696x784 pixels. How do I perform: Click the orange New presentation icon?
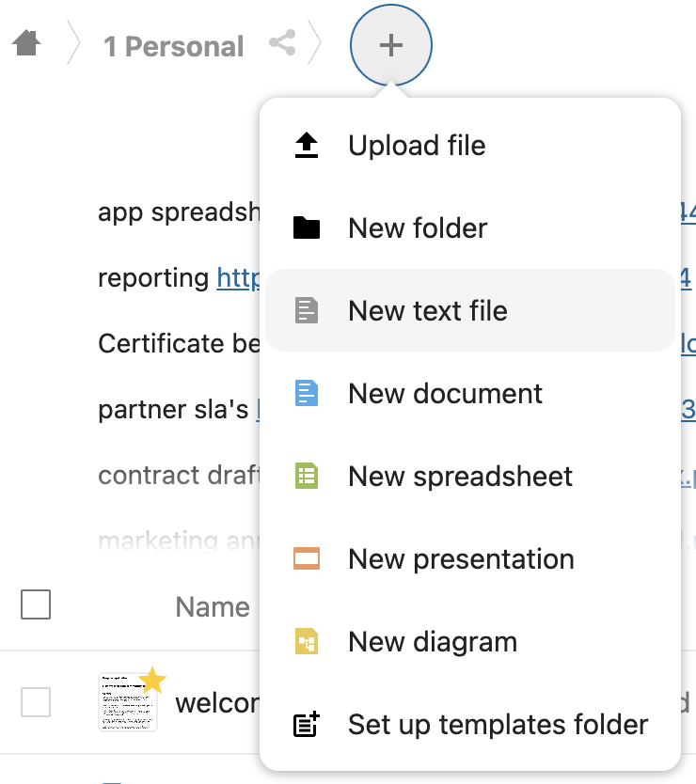pyautogui.click(x=307, y=558)
